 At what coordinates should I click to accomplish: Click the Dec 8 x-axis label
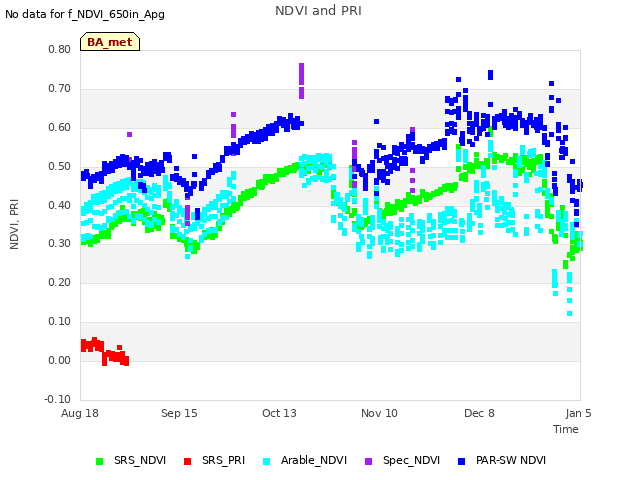[x=479, y=413]
